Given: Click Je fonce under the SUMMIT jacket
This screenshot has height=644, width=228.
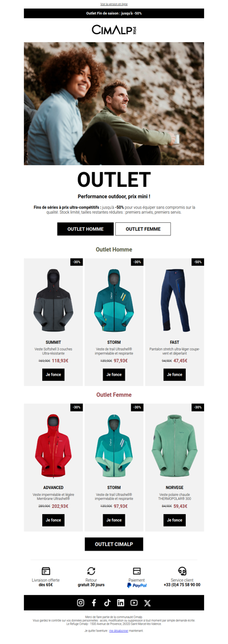Looking at the screenshot, I should [54, 374].
